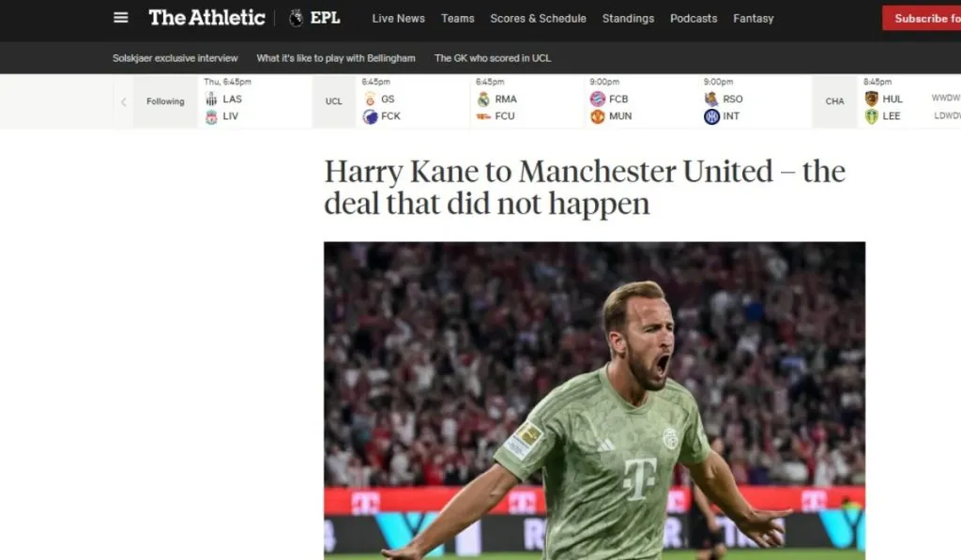Open The GK who scored in UCL
The image size is (961, 560).
coord(493,58)
